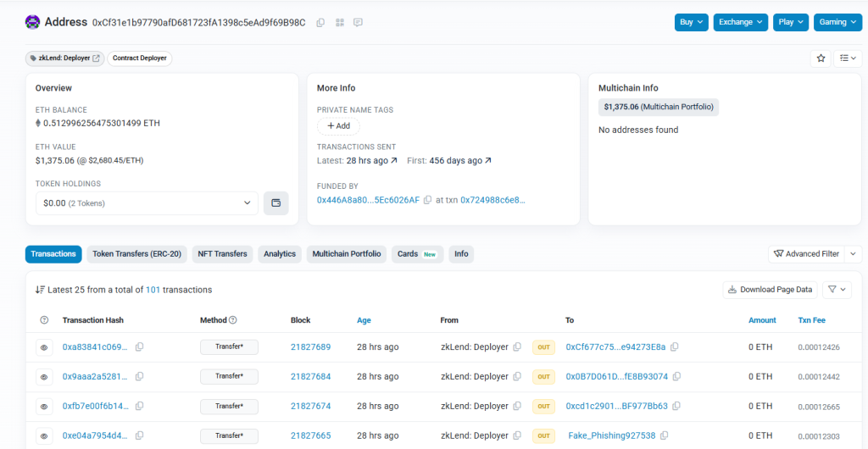Open the Gaming dropdown menu
The height and width of the screenshot is (449, 868).
coord(837,22)
